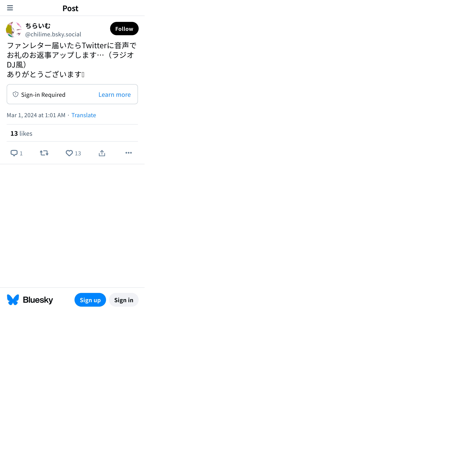This screenshot has width=476, height=452.
Task: Translate the post text
Action: tap(84, 115)
